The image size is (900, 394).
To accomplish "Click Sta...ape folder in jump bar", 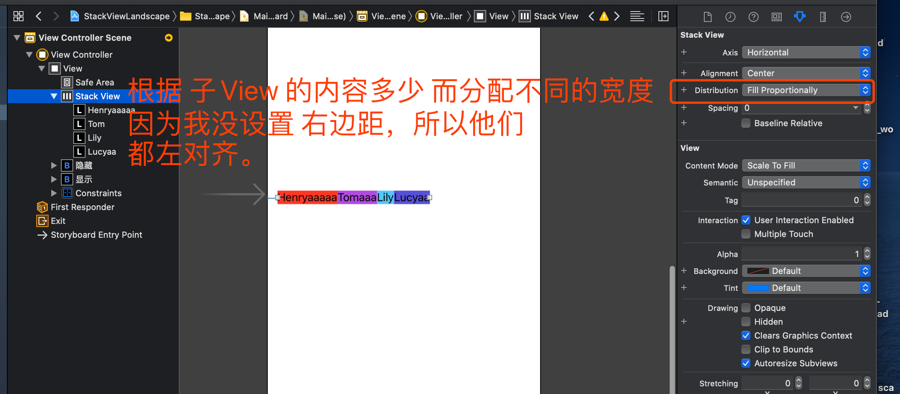I will pyautogui.click(x=205, y=16).
